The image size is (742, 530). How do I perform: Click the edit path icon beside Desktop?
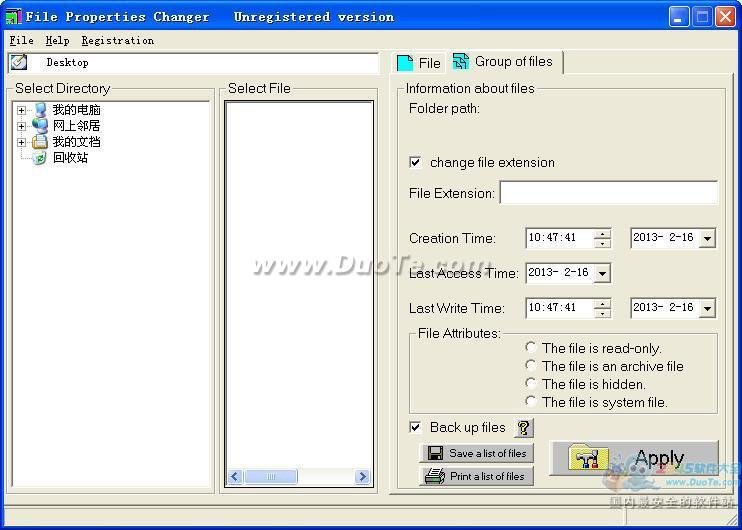click(18, 62)
